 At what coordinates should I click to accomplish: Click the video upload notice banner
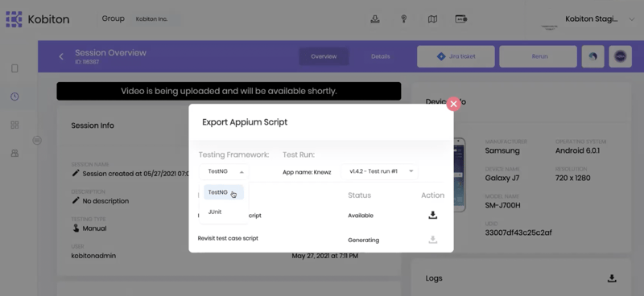229,91
